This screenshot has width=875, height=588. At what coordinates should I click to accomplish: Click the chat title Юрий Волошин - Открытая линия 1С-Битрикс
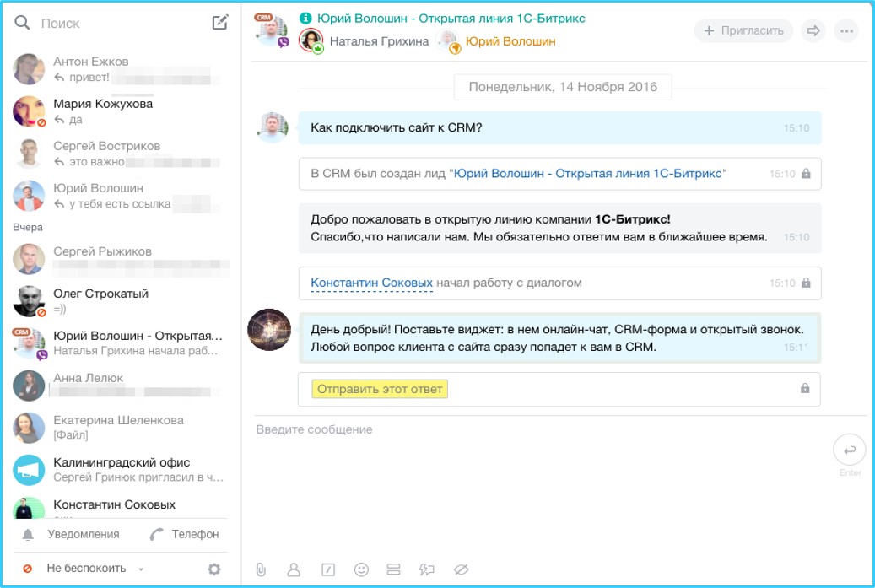coord(451,19)
